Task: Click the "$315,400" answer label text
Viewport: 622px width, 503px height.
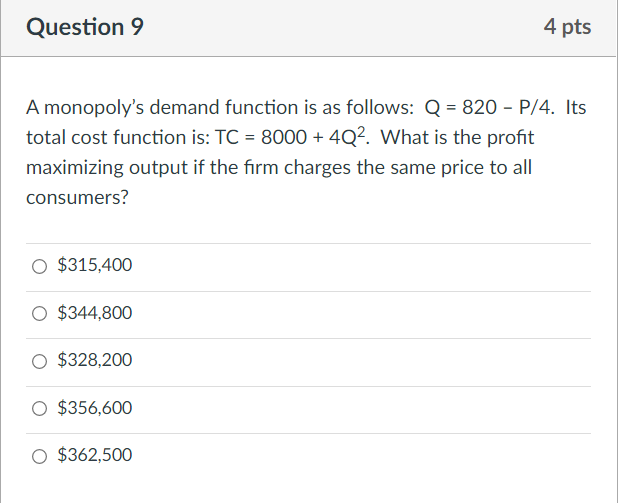Action: coord(94,265)
